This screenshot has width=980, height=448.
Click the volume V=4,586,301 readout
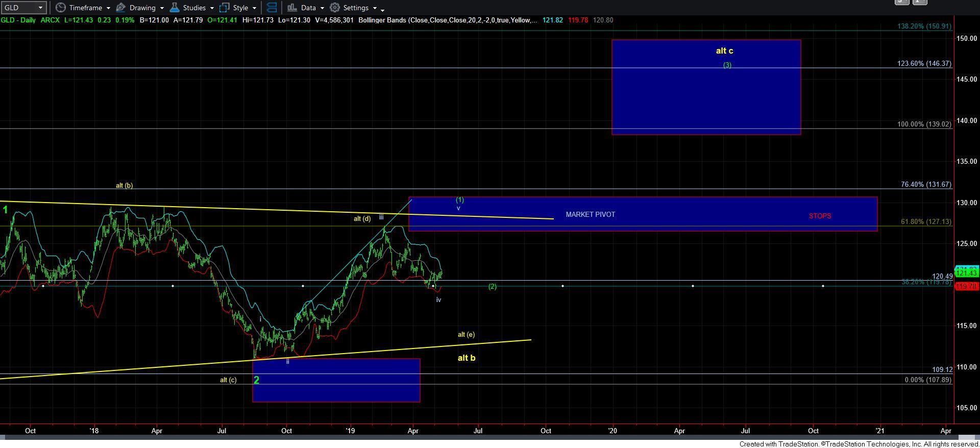[334, 20]
